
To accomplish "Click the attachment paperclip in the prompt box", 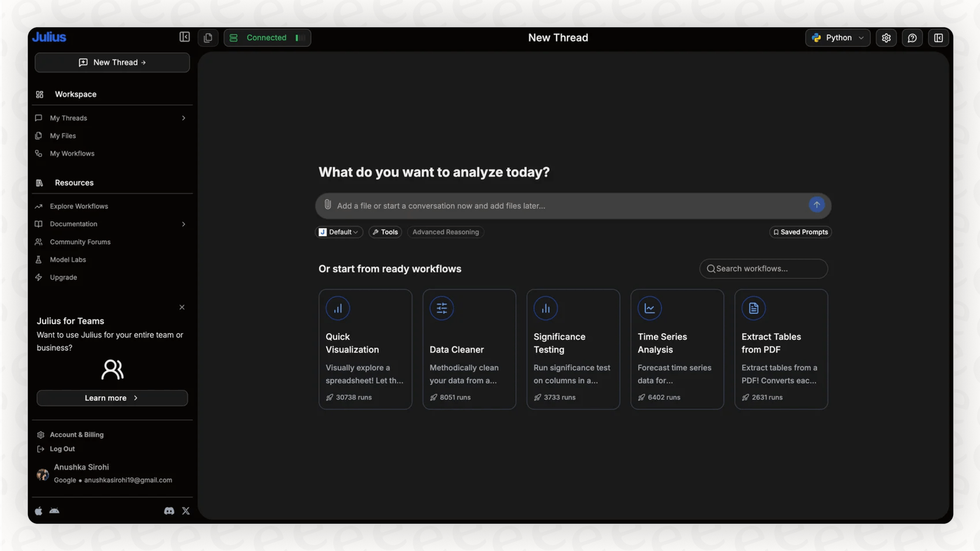I will click(x=327, y=205).
